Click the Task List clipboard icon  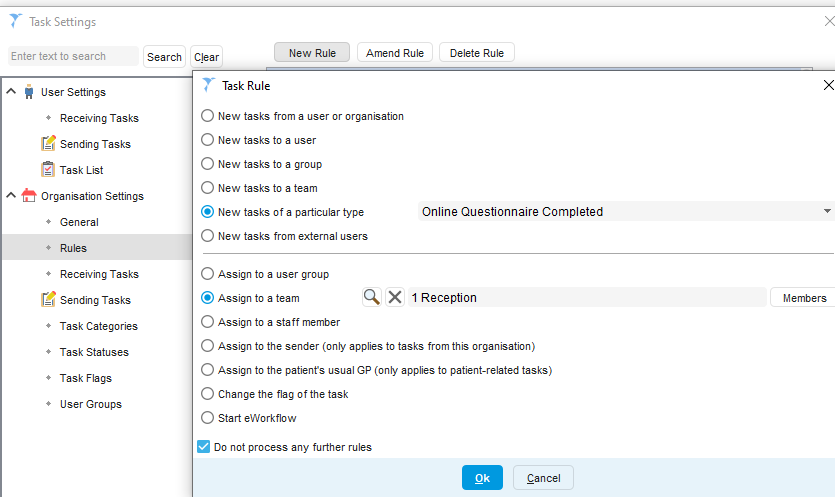coord(48,170)
